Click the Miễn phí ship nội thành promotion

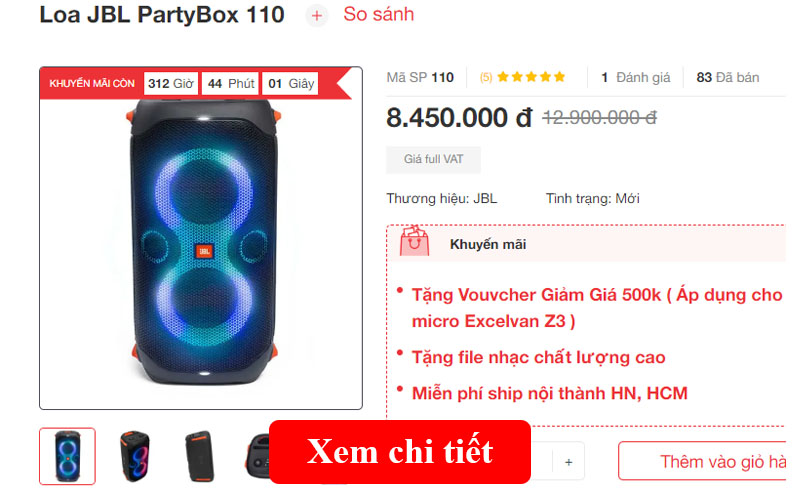(x=549, y=393)
